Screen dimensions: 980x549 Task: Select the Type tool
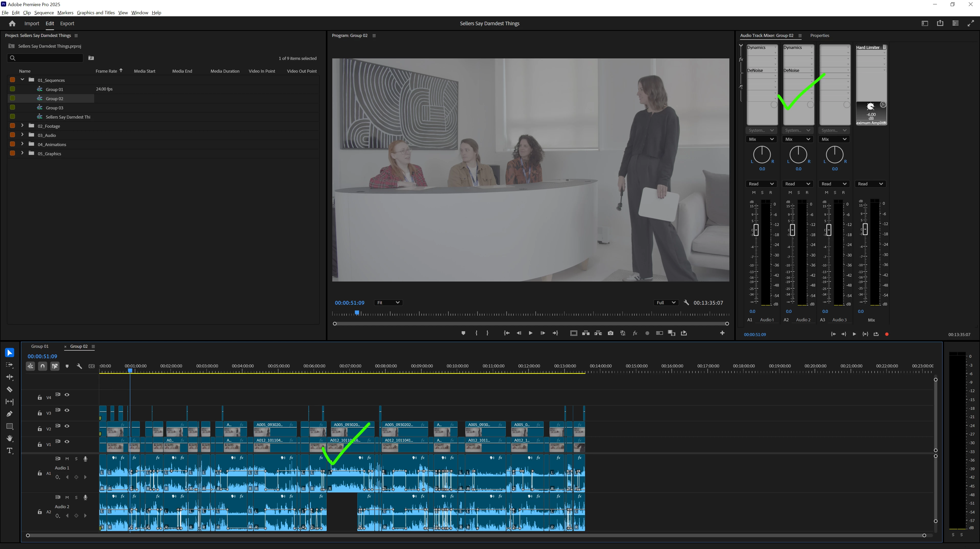pyautogui.click(x=9, y=451)
